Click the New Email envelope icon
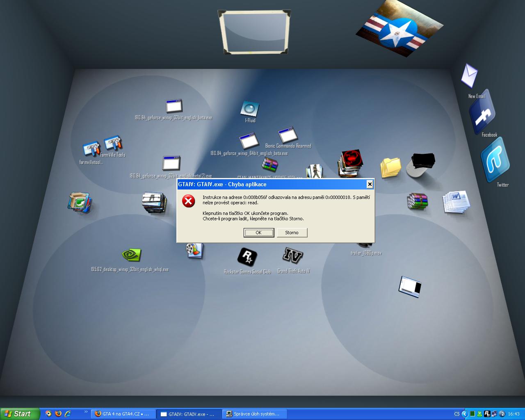This screenshot has height=420, width=525. click(469, 76)
